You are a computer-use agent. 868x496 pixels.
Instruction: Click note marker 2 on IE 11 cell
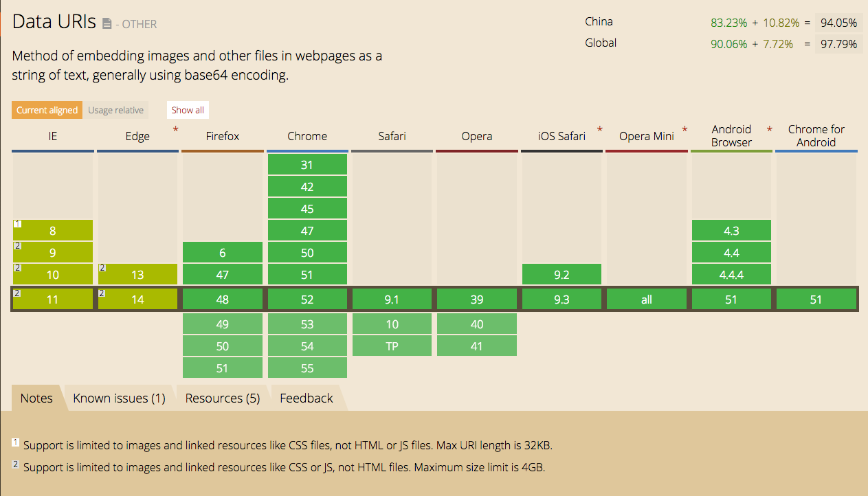[x=17, y=293]
